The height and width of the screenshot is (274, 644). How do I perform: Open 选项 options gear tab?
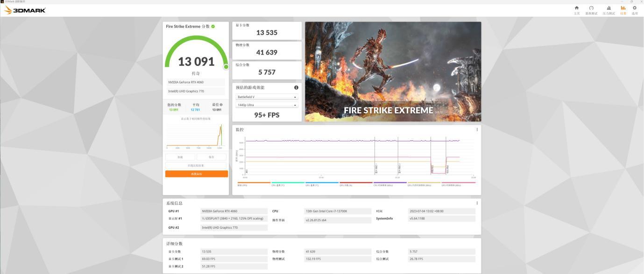click(x=635, y=10)
